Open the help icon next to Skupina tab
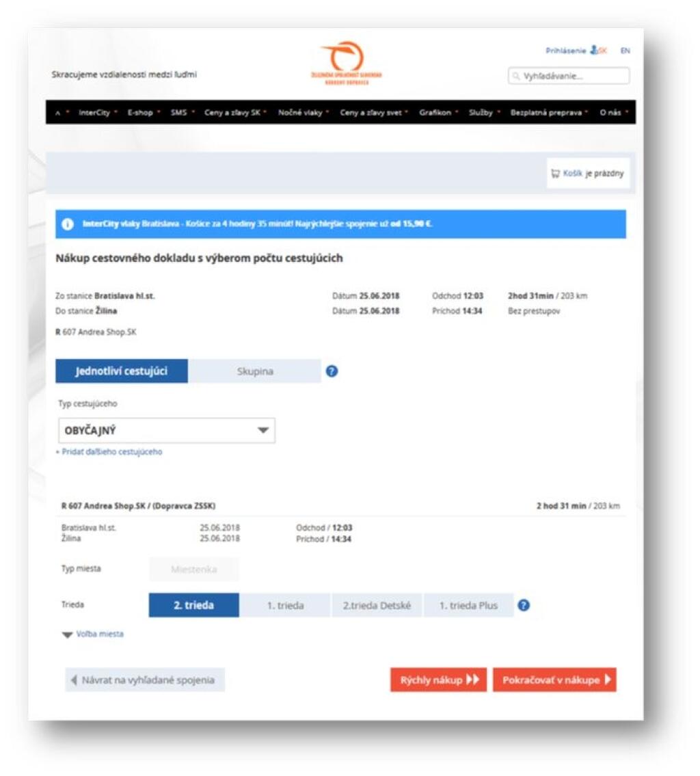 [x=332, y=371]
